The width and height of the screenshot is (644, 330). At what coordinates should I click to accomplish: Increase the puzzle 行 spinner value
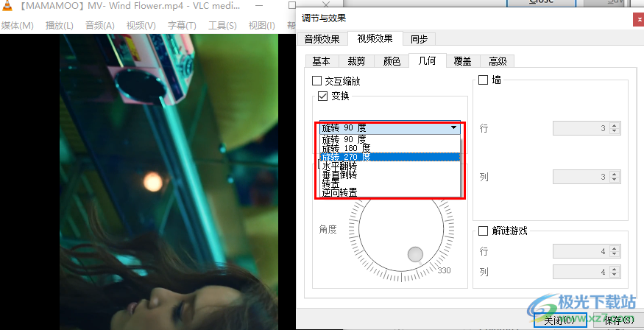[x=614, y=248]
